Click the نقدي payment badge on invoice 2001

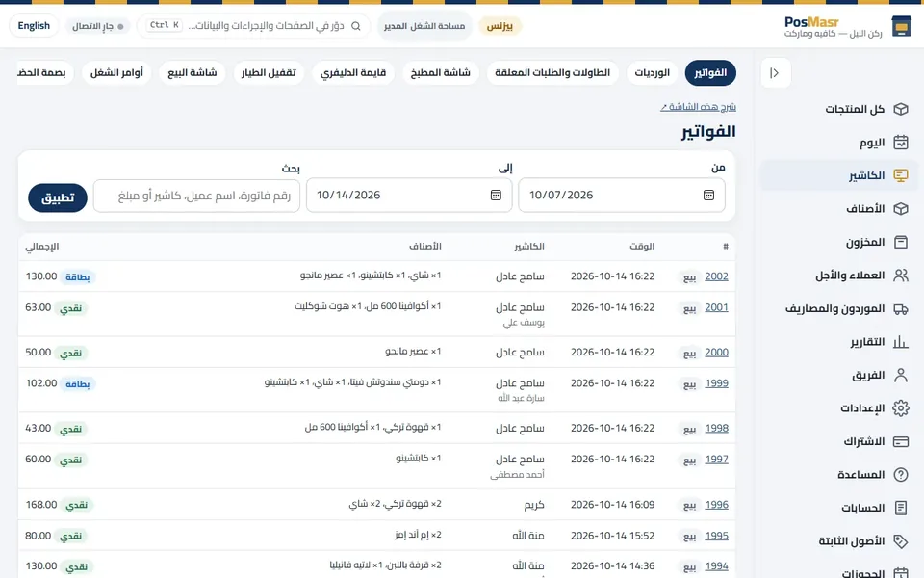(70, 308)
